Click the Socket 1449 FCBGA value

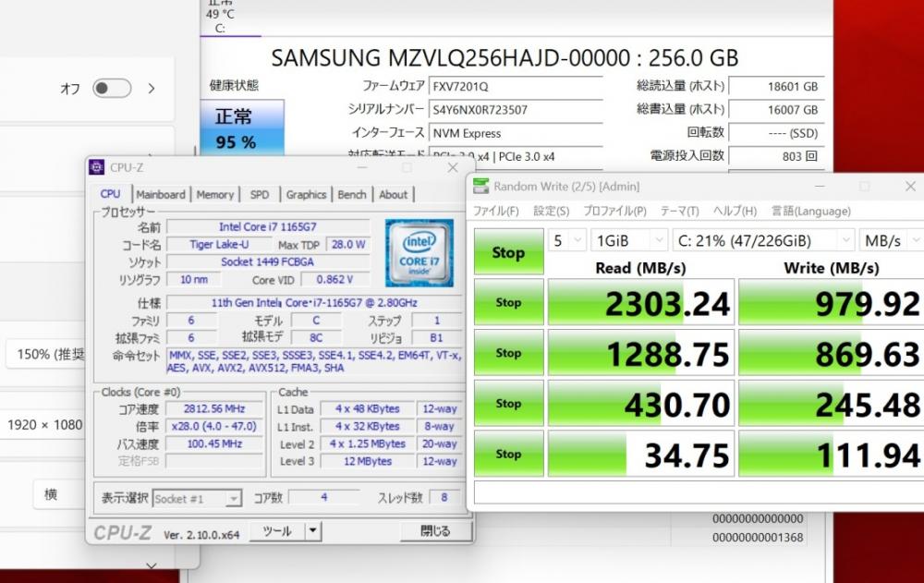(x=268, y=261)
